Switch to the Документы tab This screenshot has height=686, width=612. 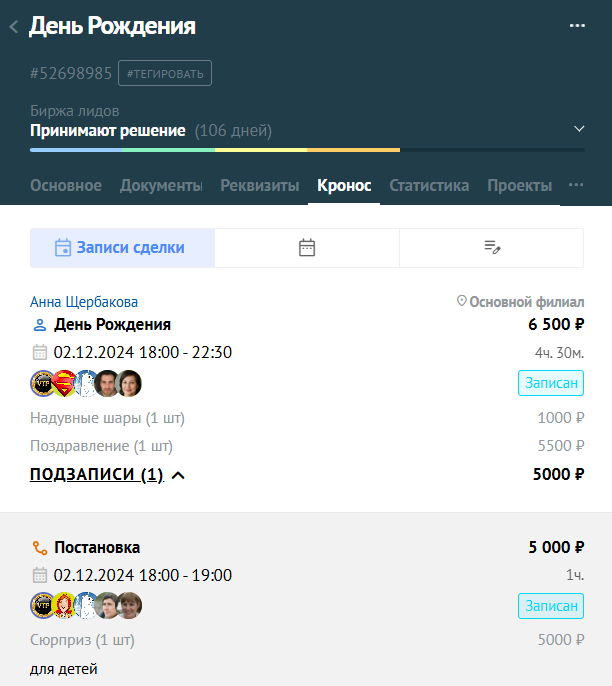pos(161,186)
